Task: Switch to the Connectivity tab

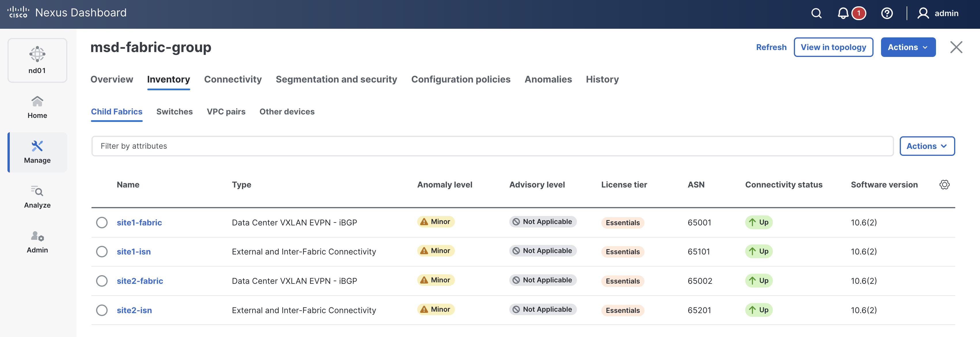Action: (233, 79)
